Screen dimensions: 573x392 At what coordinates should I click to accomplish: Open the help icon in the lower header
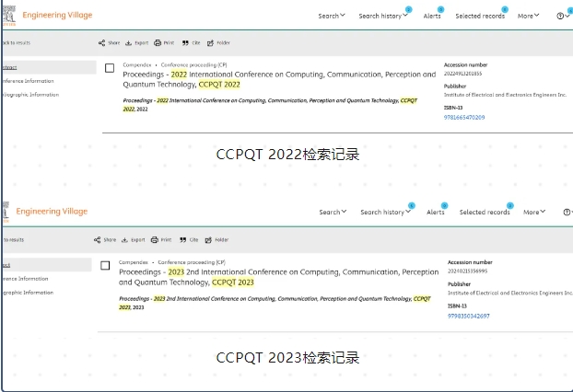pos(567,212)
